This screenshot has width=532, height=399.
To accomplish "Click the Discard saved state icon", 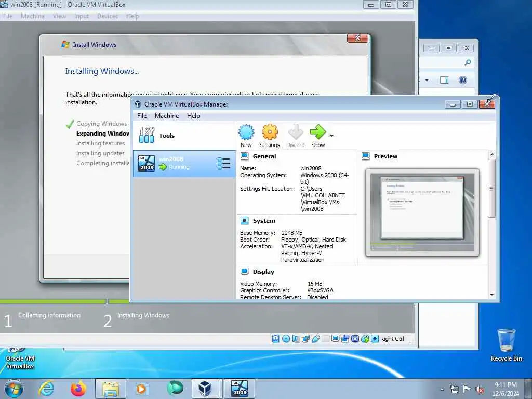I will click(x=295, y=136).
